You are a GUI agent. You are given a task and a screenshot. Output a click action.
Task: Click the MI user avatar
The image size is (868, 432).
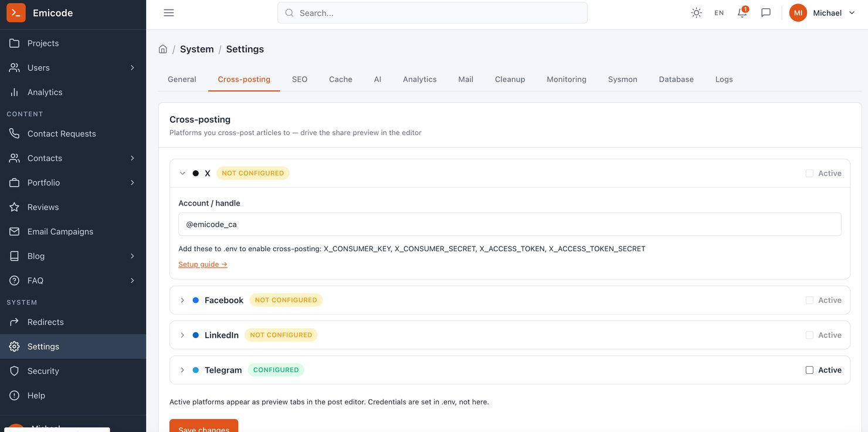click(798, 13)
